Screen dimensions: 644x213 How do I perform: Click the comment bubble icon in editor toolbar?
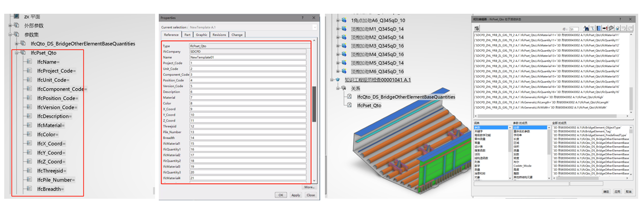tap(611, 28)
